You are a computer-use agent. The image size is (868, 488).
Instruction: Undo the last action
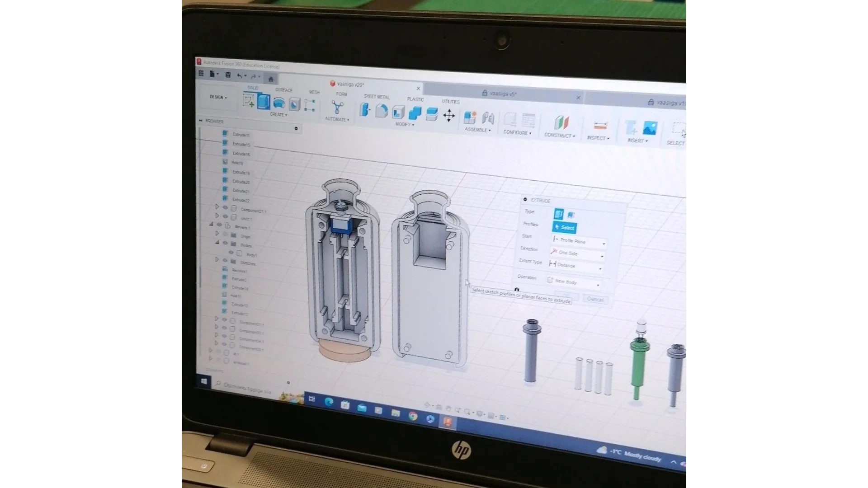point(240,75)
